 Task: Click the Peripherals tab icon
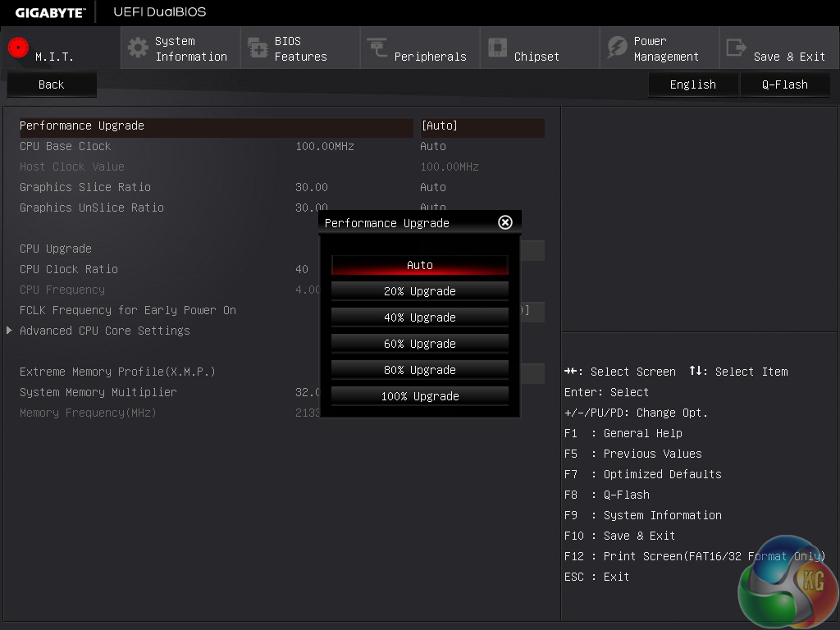point(377,48)
